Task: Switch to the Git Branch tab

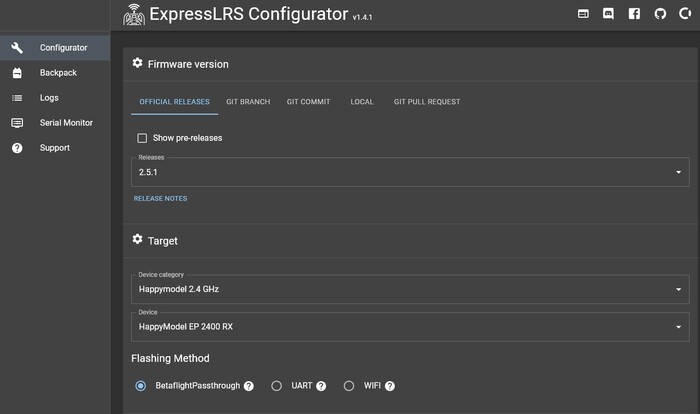Action: tap(248, 102)
